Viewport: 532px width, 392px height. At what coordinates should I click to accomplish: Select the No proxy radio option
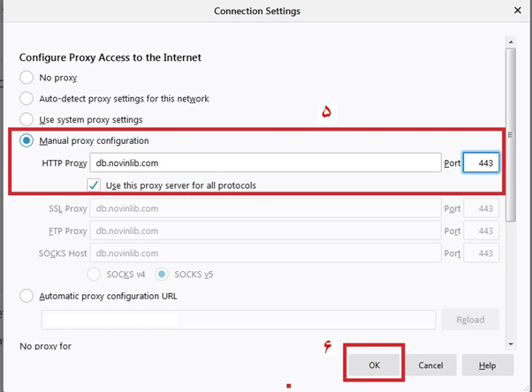27,78
